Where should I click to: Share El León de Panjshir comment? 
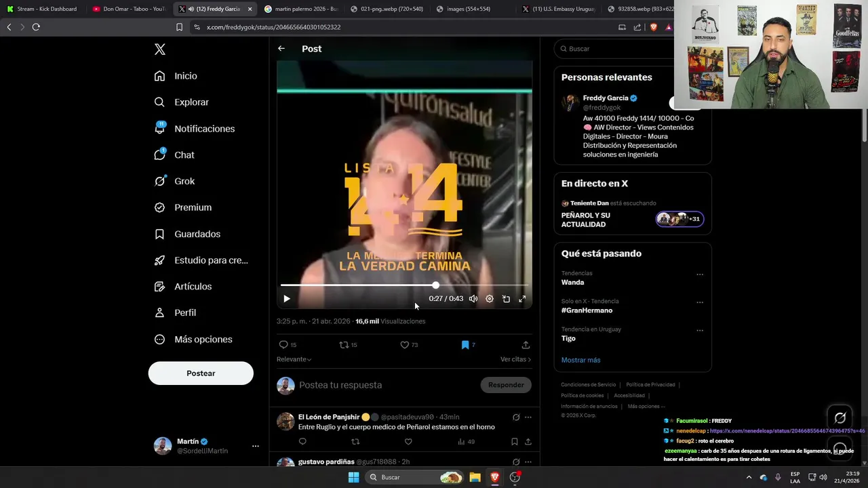coord(528,442)
